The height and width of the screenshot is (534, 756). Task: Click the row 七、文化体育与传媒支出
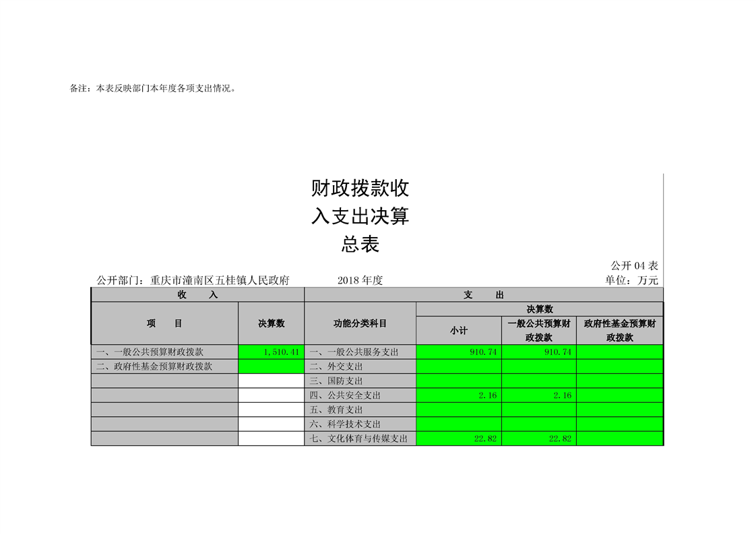coord(360,438)
